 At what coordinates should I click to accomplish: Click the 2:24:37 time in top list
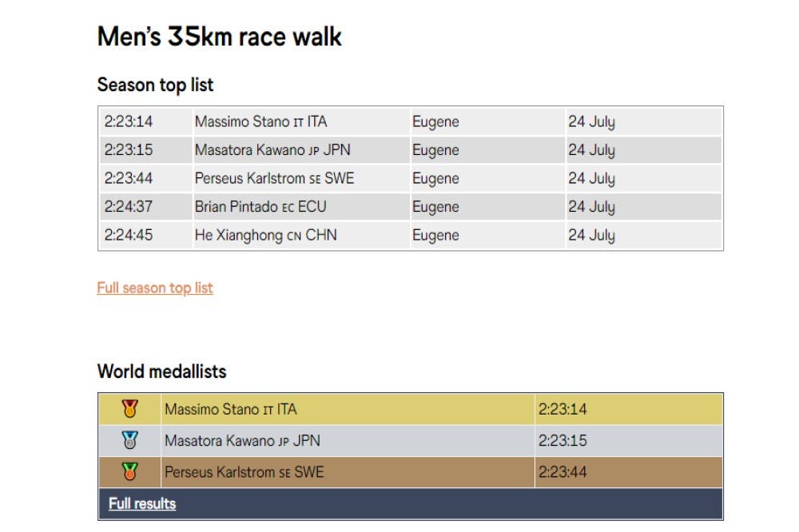coord(129,207)
